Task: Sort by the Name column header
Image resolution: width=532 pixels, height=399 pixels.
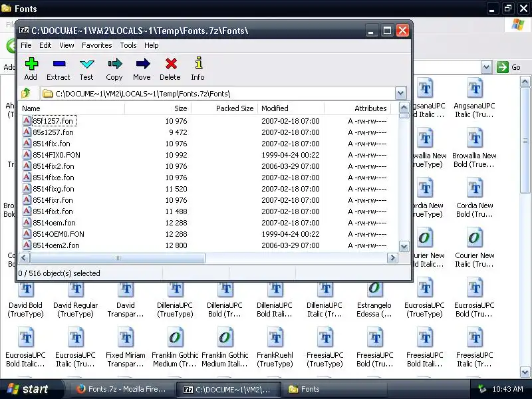Action: click(x=71, y=108)
